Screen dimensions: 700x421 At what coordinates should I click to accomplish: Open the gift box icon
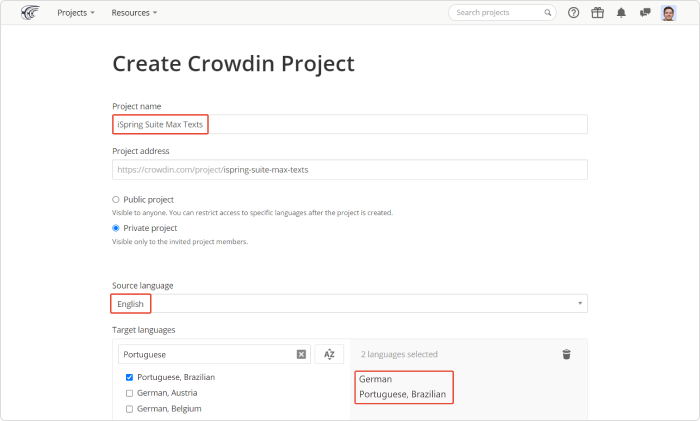pyautogui.click(x=597, y=13)
